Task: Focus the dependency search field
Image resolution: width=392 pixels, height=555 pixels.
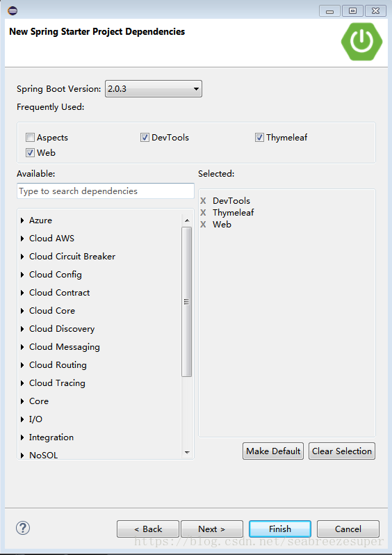Action: (106, 191)
